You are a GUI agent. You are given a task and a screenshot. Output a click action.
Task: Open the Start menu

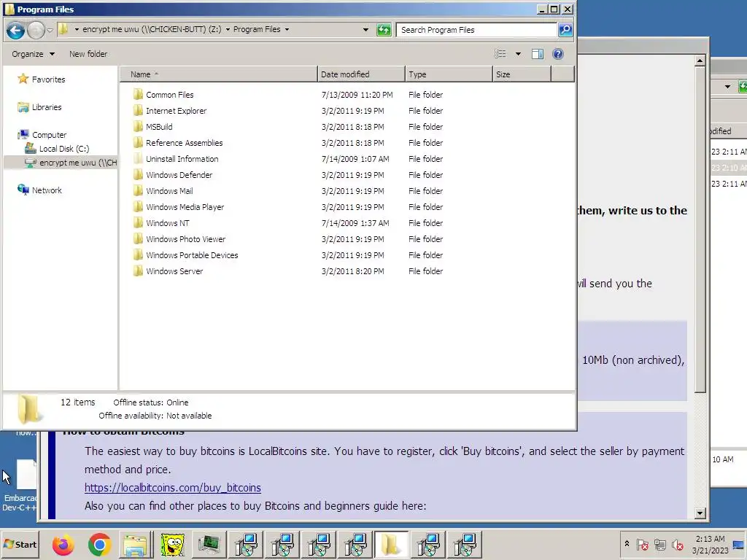click(20, 544)
